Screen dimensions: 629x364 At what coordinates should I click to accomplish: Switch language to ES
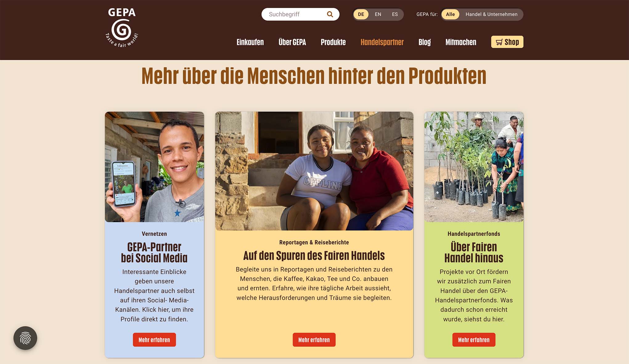395,14
